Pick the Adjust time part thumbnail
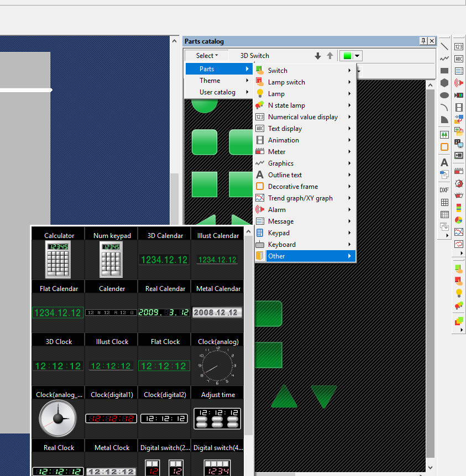Viewport: 466px width, 476px height. tap(217, 419)
